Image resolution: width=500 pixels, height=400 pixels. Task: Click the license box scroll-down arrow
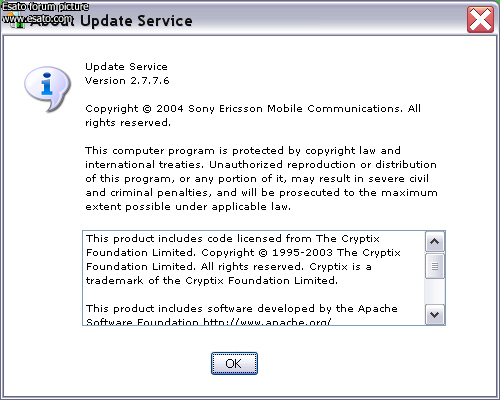pos(435,314)
